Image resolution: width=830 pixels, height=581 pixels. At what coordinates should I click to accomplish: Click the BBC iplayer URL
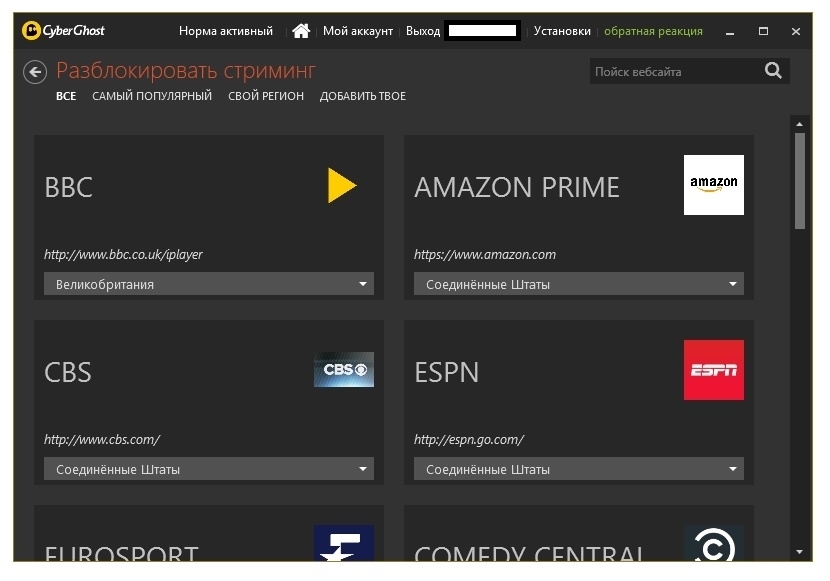point(123,255)
